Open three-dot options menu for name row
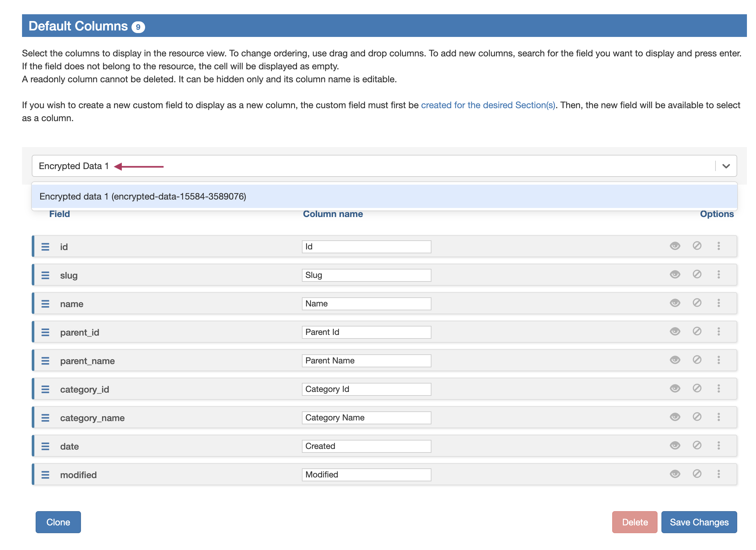This screenshot has width=756, height=550. pyautogui.click(x=719, y=303)
